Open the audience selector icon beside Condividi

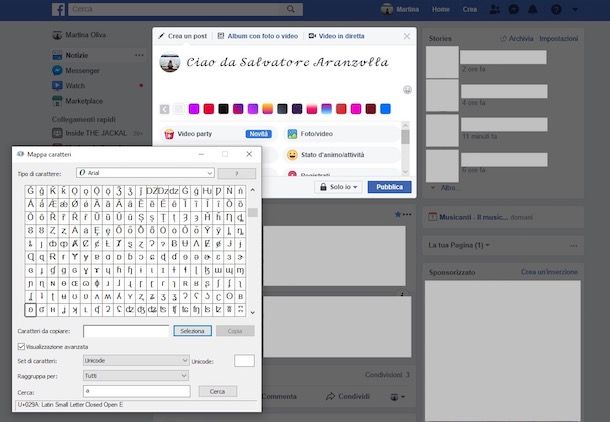tap(398, 397)
